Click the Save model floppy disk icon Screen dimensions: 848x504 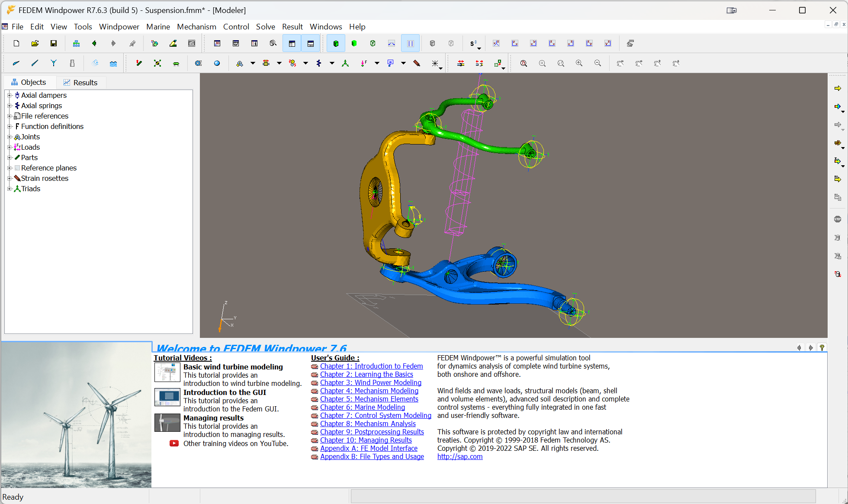pos(54,43)
